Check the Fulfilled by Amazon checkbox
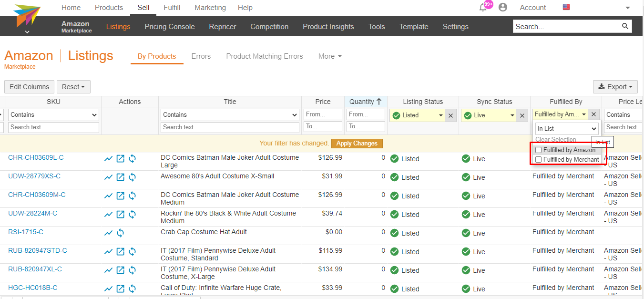 539,150
